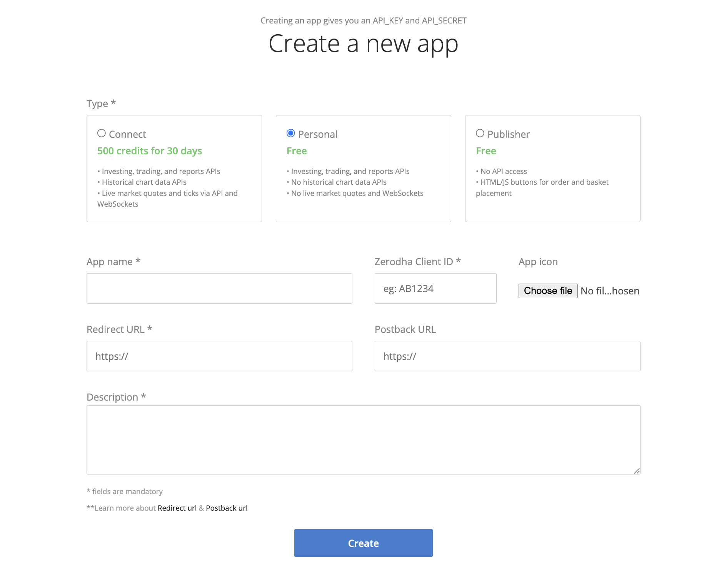The width and height of the screenshot is (704, 588).
Task: Click 'Historical chart data APIs' in Connect card
Action: pos(144,182)
